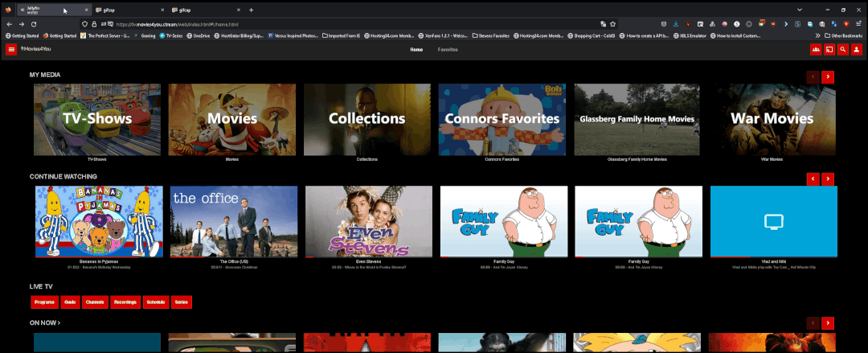Open the red hamburger menu
Viewport: 868px width, 353px height.
point(11,50)
